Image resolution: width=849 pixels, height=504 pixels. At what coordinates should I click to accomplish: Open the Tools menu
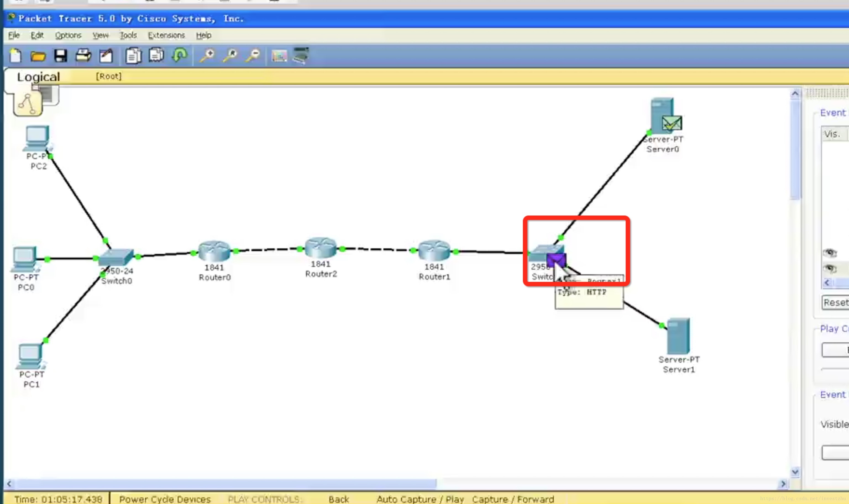point(128,35)
